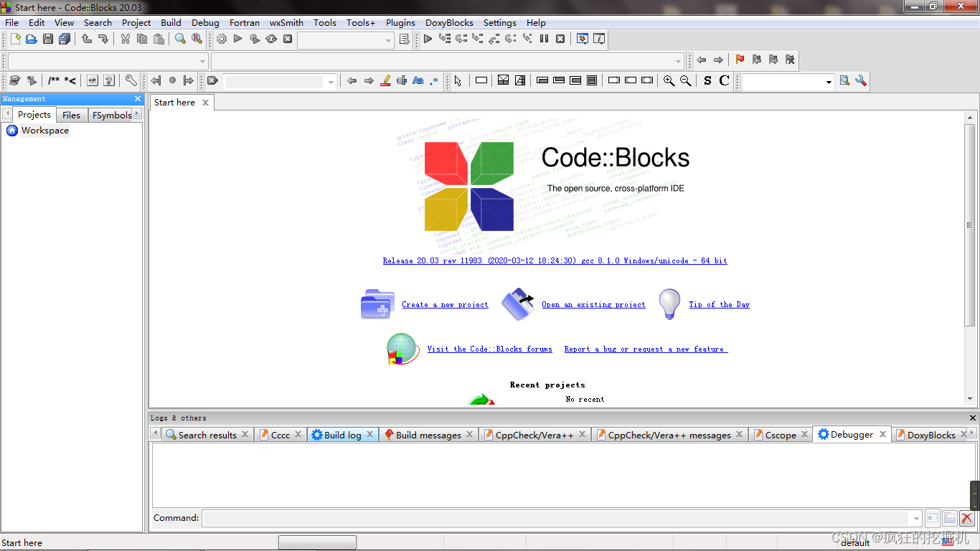Switch to the FSymbols tab
The image size is (980, 551).
(111, 115)
